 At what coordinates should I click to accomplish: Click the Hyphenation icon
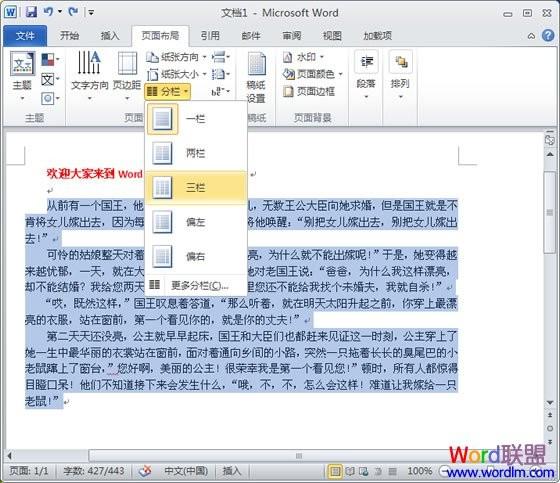(221, 92)
